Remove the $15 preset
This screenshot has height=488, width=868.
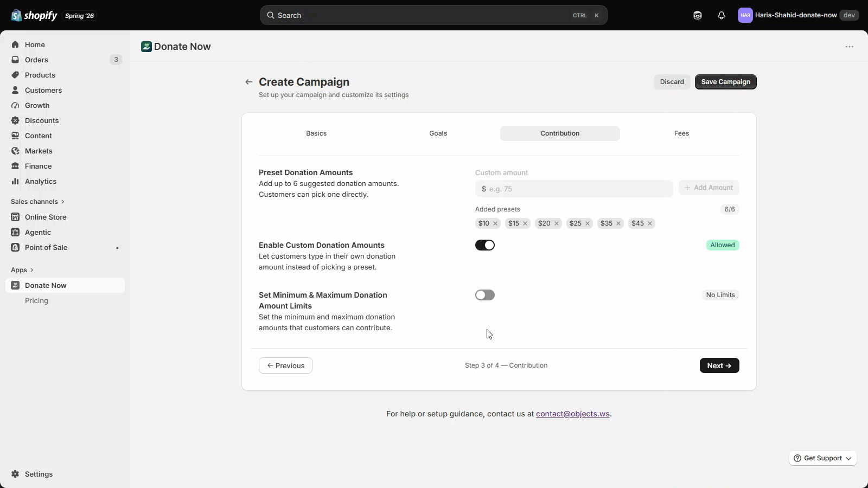click(525, 223)
